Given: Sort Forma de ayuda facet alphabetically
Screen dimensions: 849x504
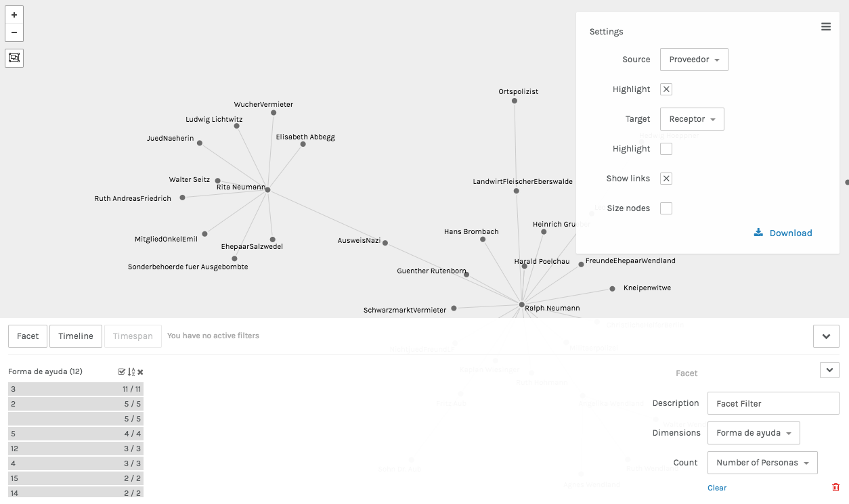Looking at the screenshot, I should [x=131, y=371].
